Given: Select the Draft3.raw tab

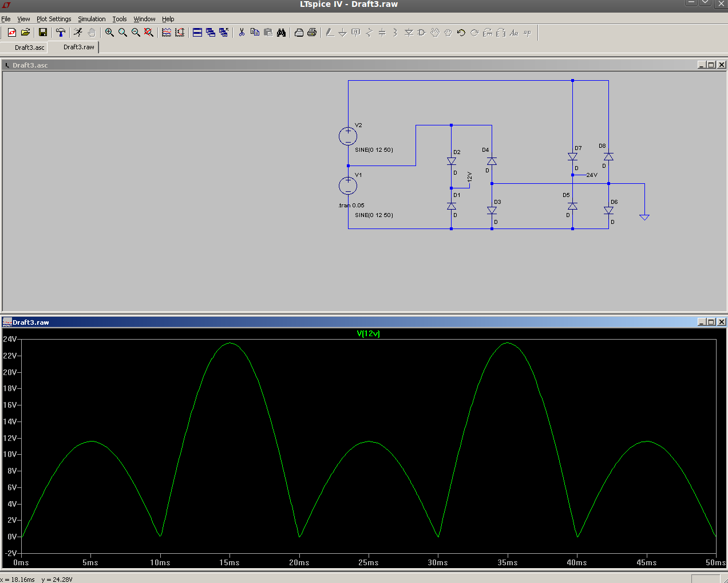Looking at the screenshot, I should [78, 47].
